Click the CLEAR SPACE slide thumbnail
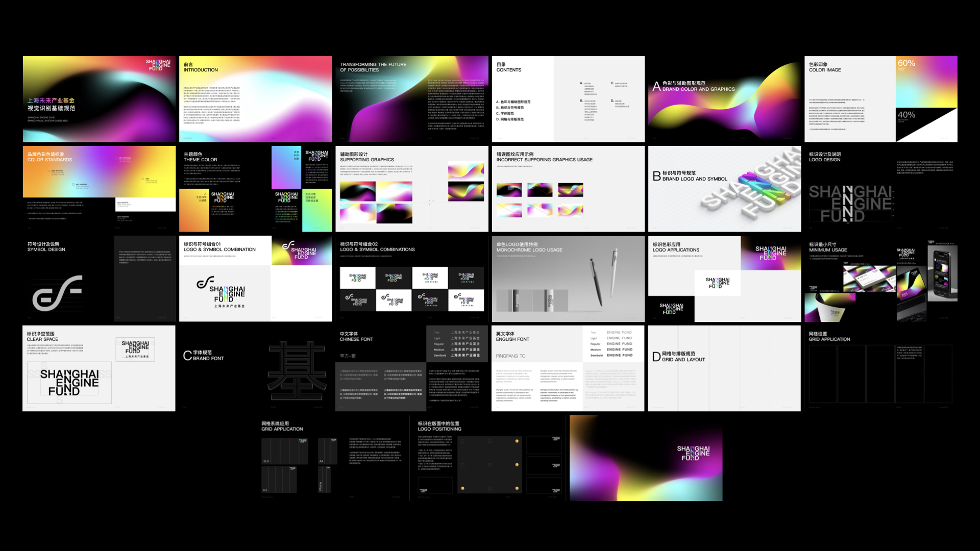 click(x=99, y=368)
